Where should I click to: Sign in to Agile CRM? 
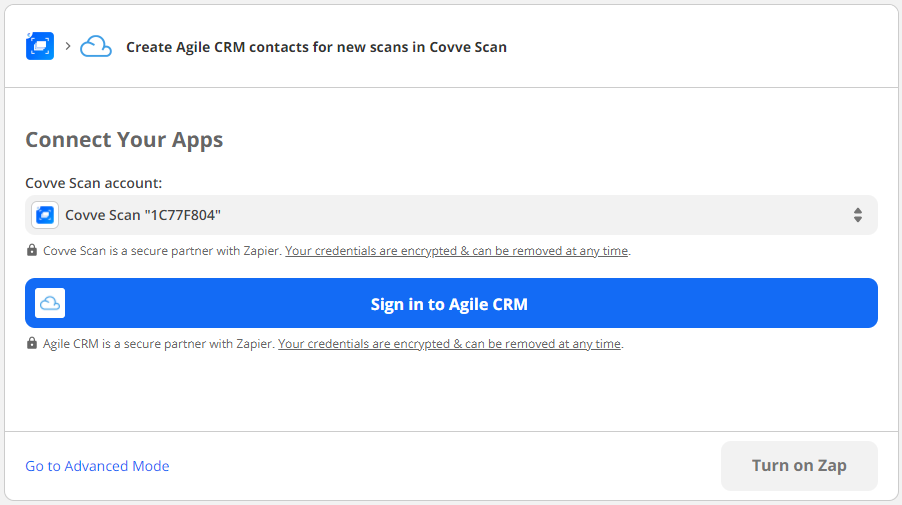[450, 304]
